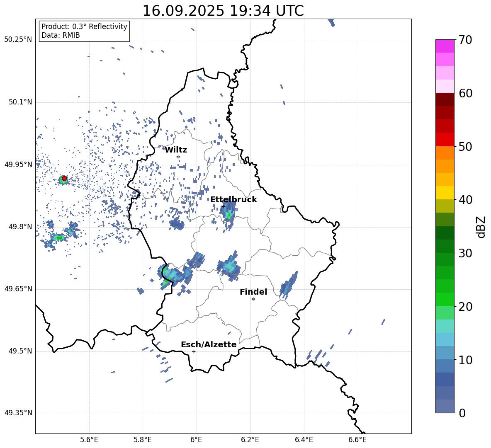Select the Wiltz city label
The image size is (491, 448).
coord(176,150)
